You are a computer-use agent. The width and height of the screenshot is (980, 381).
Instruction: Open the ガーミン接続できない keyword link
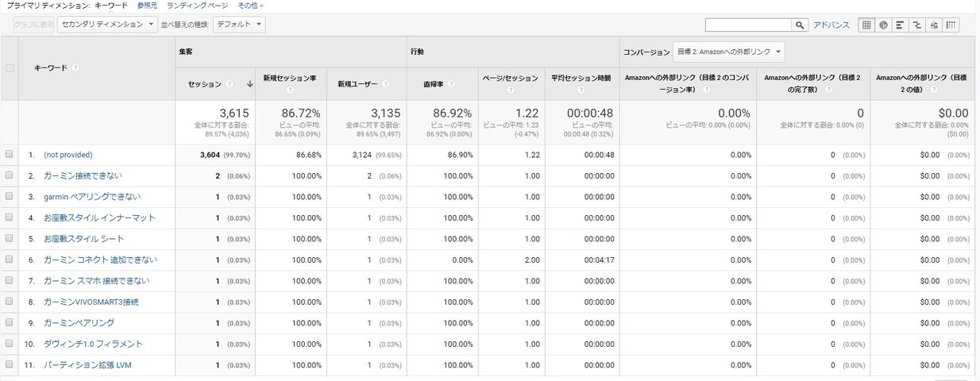(x=83, y=175)
